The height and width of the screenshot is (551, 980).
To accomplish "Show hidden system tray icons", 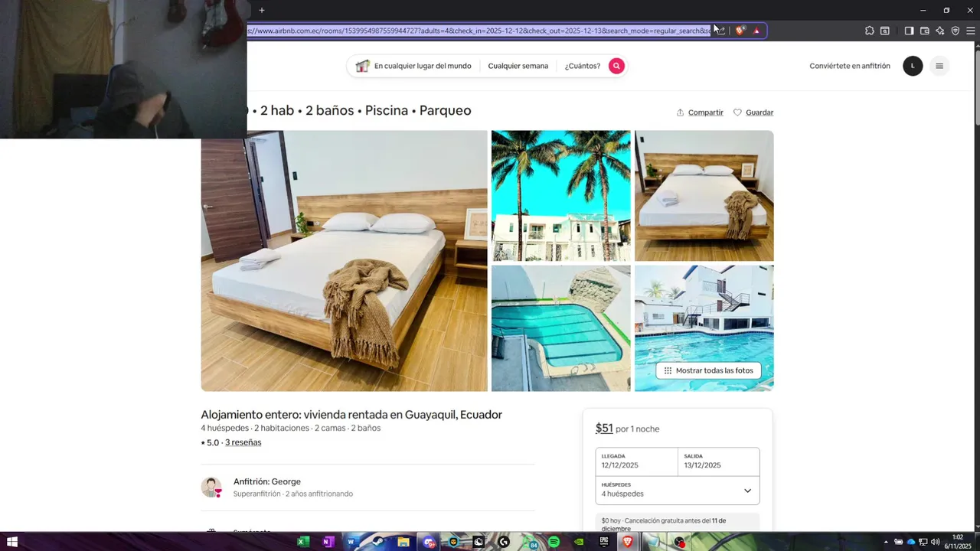I will [886, 542].
